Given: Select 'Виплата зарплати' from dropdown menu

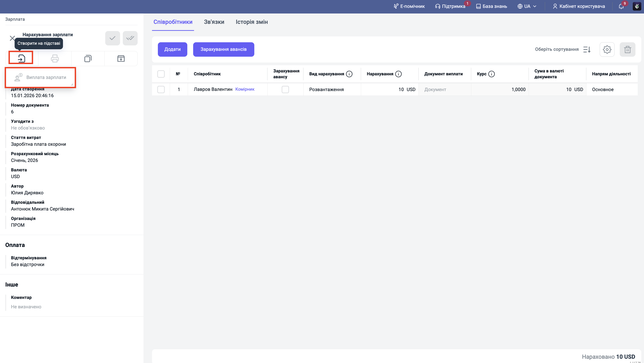Looking at the screenshot, I should tap(46, 78).
